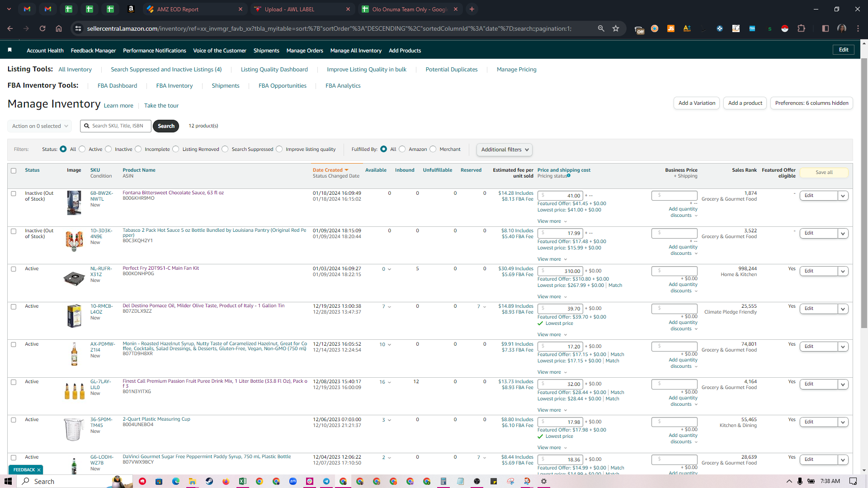Image resolution: width=868 pixels, height=488 pixels.
Task: Open the Account Health menu item
Action: (45, 51)
